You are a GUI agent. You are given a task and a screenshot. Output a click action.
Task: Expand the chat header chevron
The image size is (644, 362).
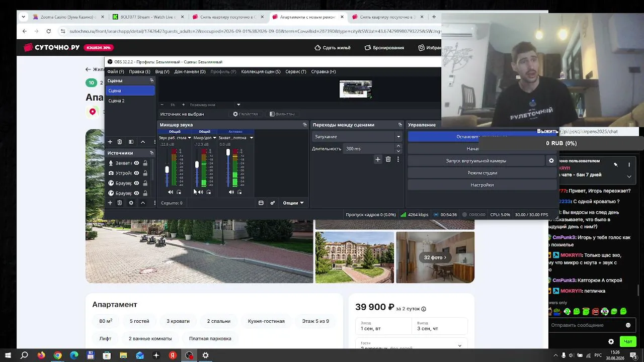629,176
